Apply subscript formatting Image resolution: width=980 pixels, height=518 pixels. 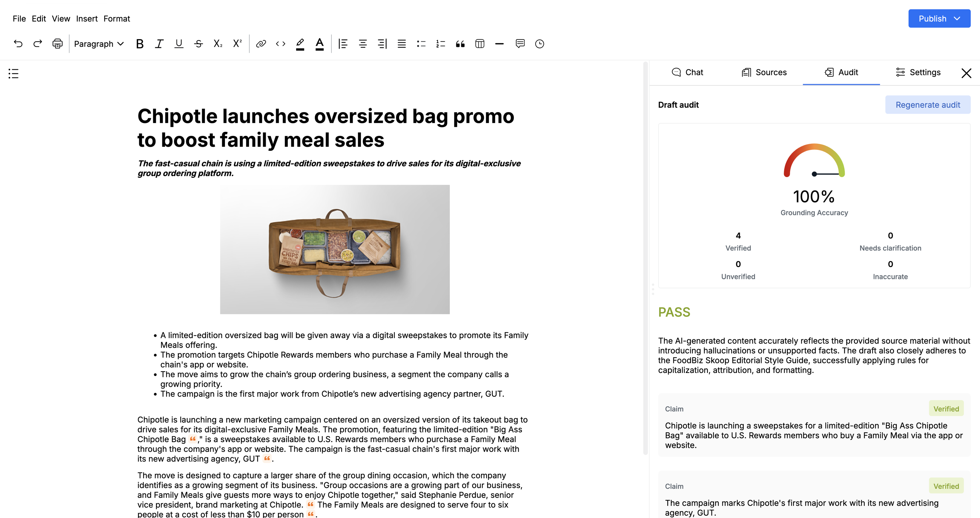tap(218, 44)
